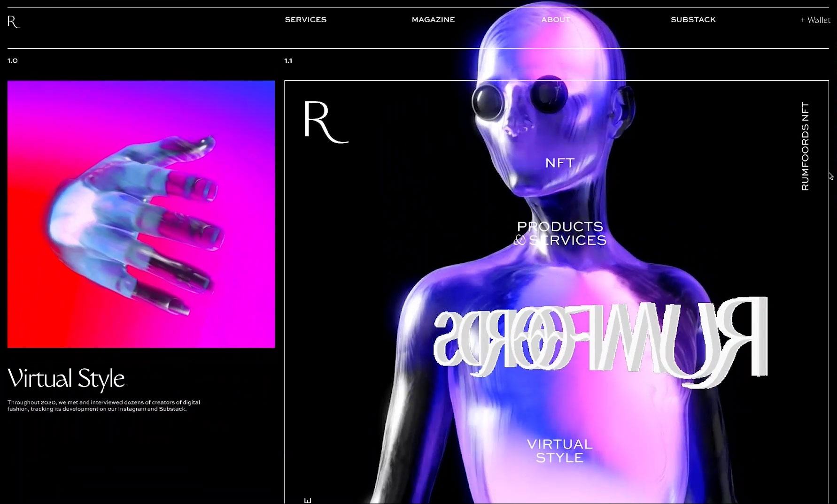837x504 pixels.
Task: Open the glossy hand artwork thumbnail
Action: 141,214
